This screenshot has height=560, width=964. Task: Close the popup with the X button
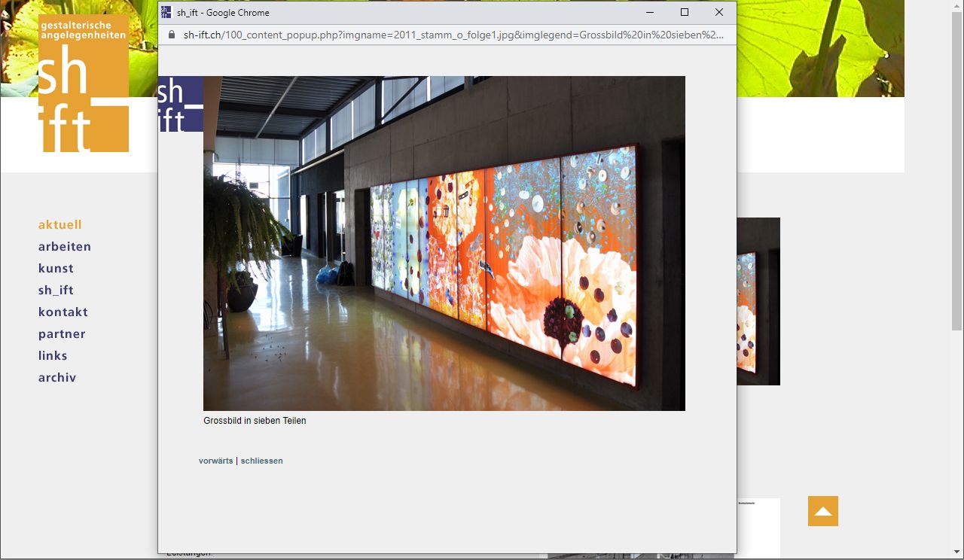[718, 12]
